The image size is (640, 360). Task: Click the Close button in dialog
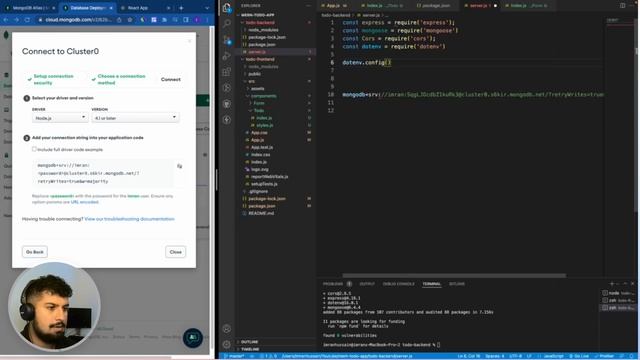(x=176, y=252)
